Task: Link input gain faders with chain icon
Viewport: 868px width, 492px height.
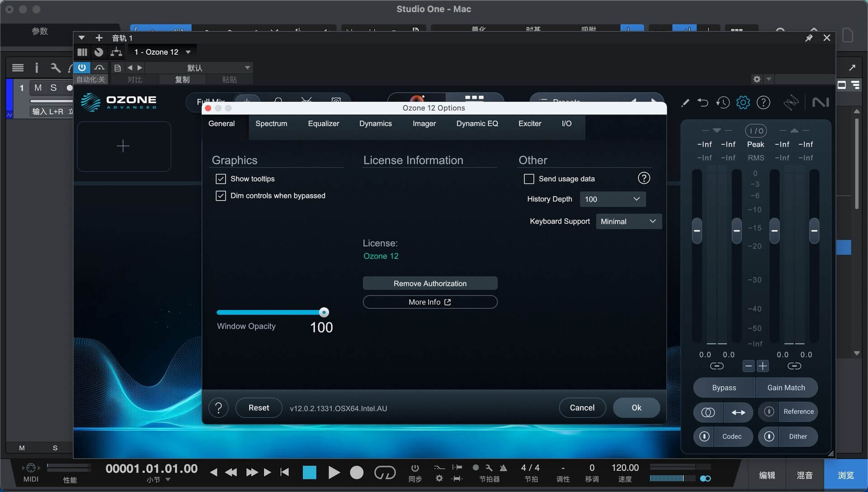Action: coord(717,366)
